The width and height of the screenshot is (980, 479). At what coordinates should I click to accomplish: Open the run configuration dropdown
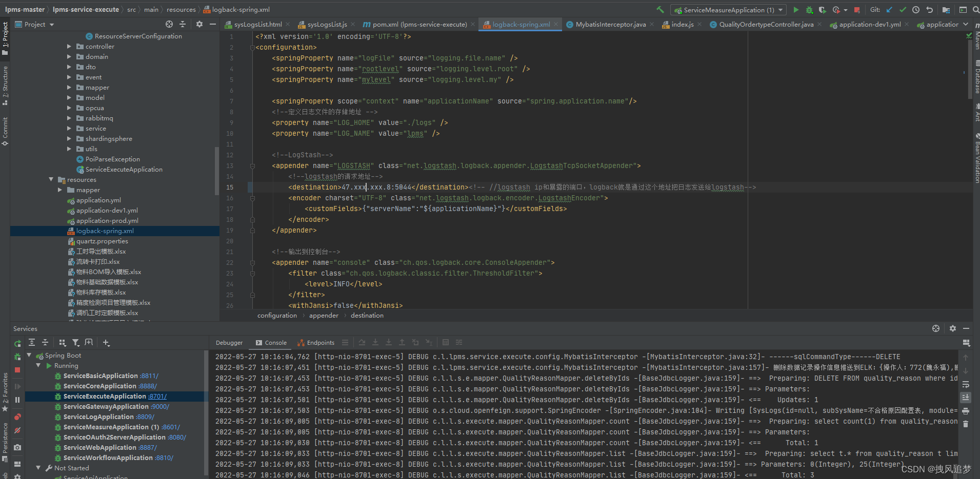(729, 10)
